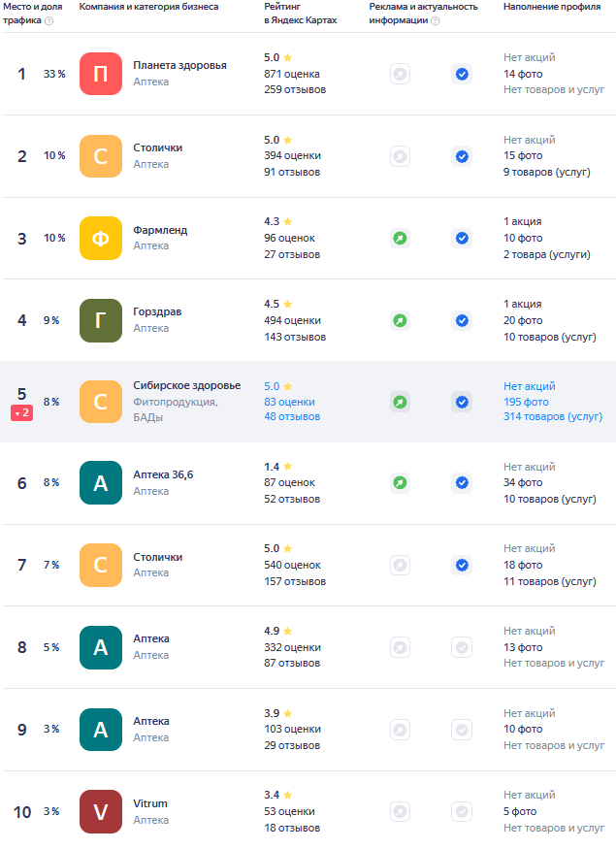Image resolution: width=616 pixels, height=849 pixels.
Task: Click the green 'Г' logo of Горздрав
Action: click(101, 320)
